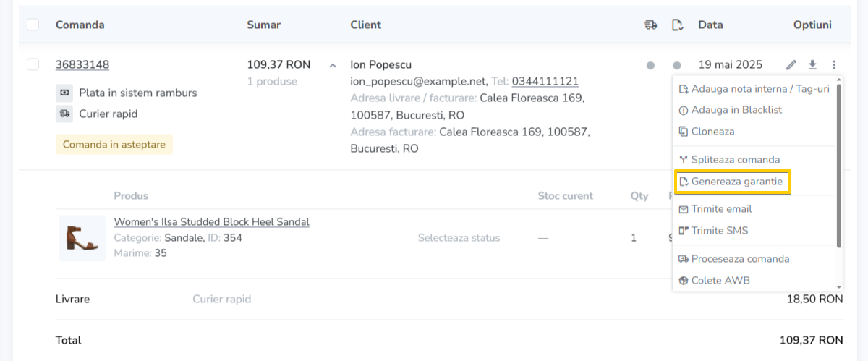Open Women's Ilsa Studded Sandal product link
This screenshot has width=868, height=361.
(211, 221)
